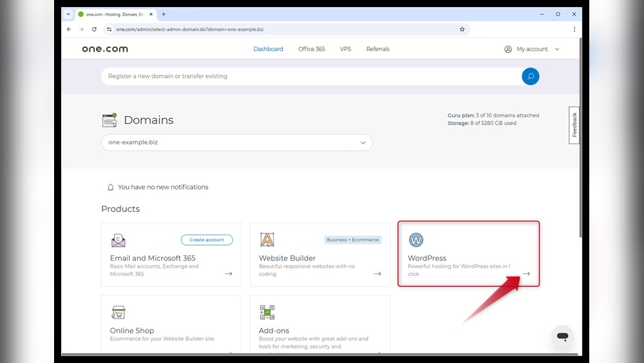Viewport: 644px width, 363px height.
Task: Click the Domains heading icon
Action: [x=109, y=120]
